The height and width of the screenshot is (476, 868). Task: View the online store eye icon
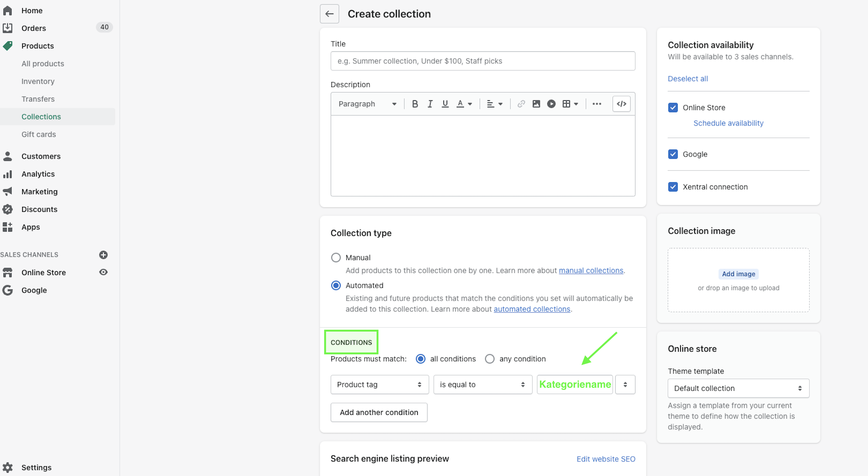click(x=104, y=272)
